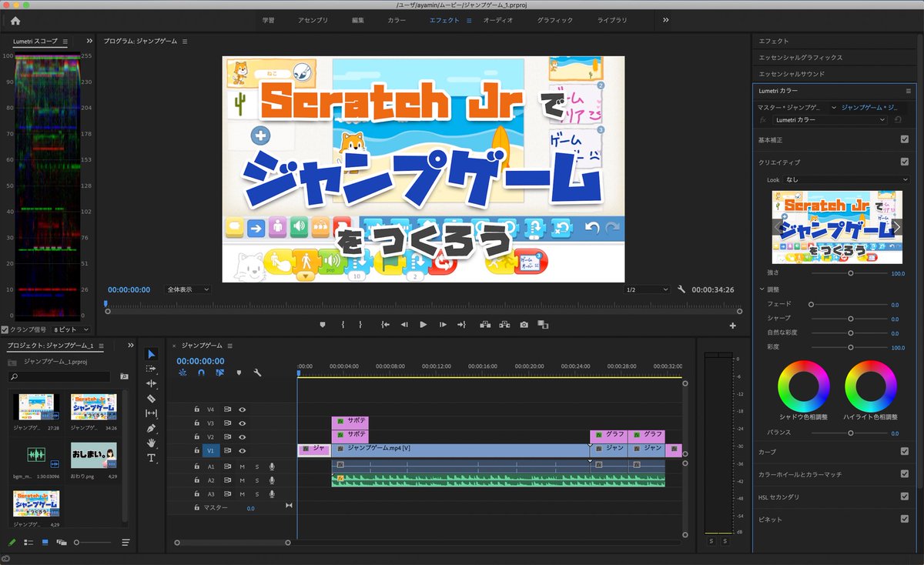Open the Lumetri カラー effect dropdown
The height and width of the screenshot is (565, 924).
click(x=829, y=120)
